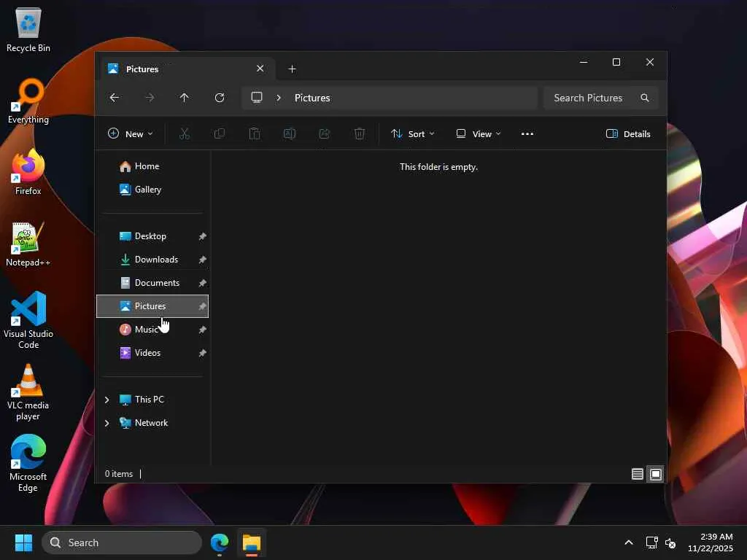The width and height of the screenshot is (747, 560).
Task: Open the See more three-dots menu
Action: pyautogui.click(x=527, y=134)
